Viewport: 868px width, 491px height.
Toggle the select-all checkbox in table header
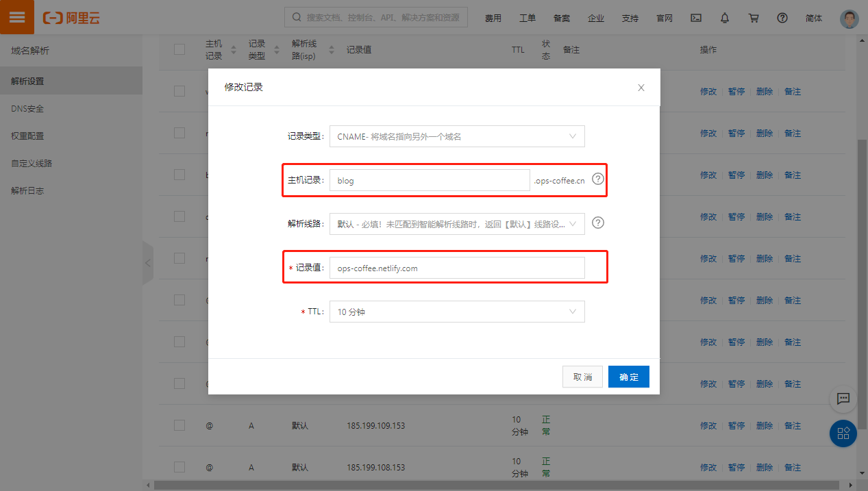(x=179, y=49)
